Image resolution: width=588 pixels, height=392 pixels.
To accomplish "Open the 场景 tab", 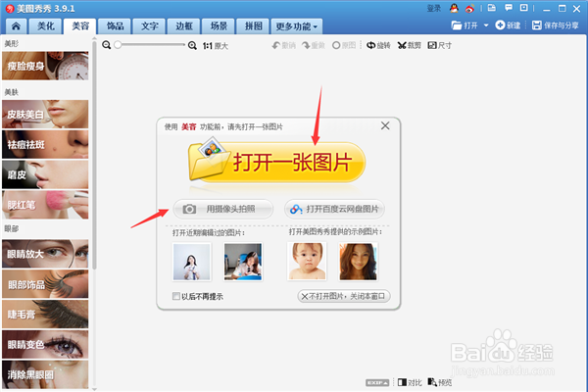I will click(219, 26).
